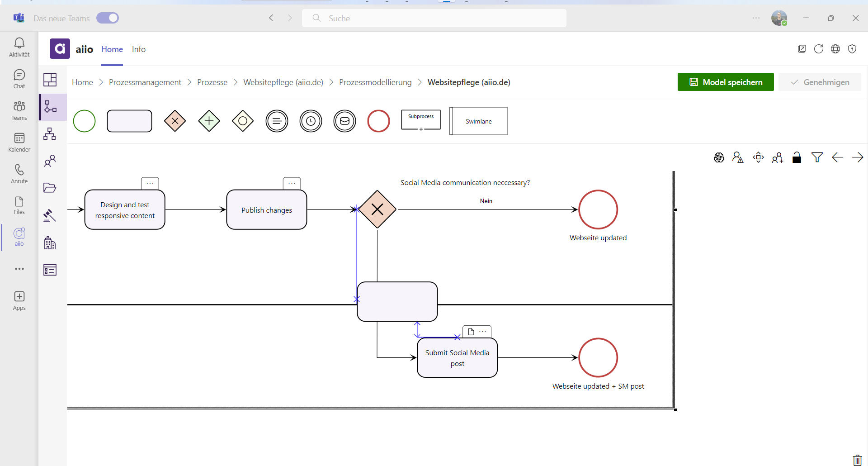Click the padlock icon to lock the model
Screen dimensions: 868x466
797,157
